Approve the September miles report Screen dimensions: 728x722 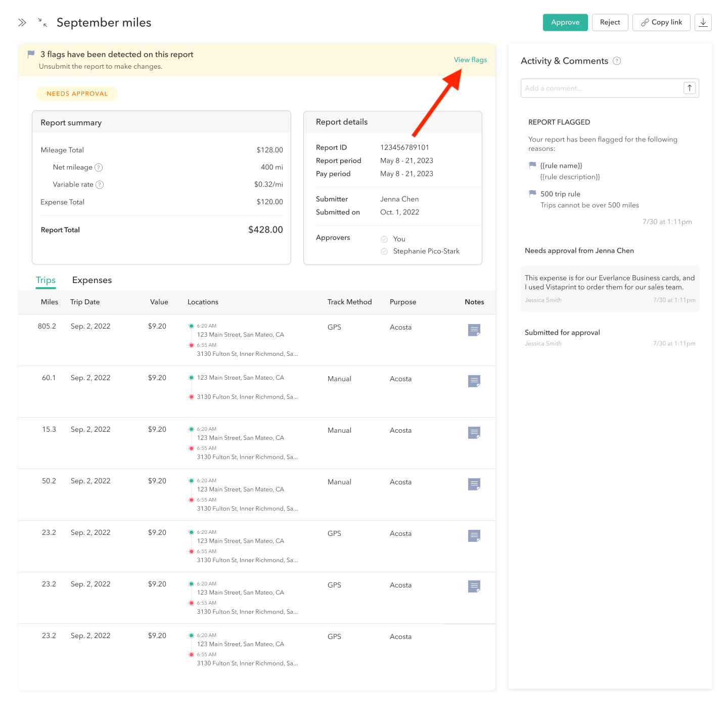(x=565, y=23)
